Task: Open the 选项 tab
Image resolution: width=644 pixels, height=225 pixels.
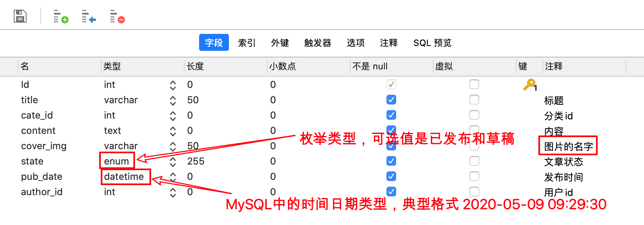Action: click(355, 43)
